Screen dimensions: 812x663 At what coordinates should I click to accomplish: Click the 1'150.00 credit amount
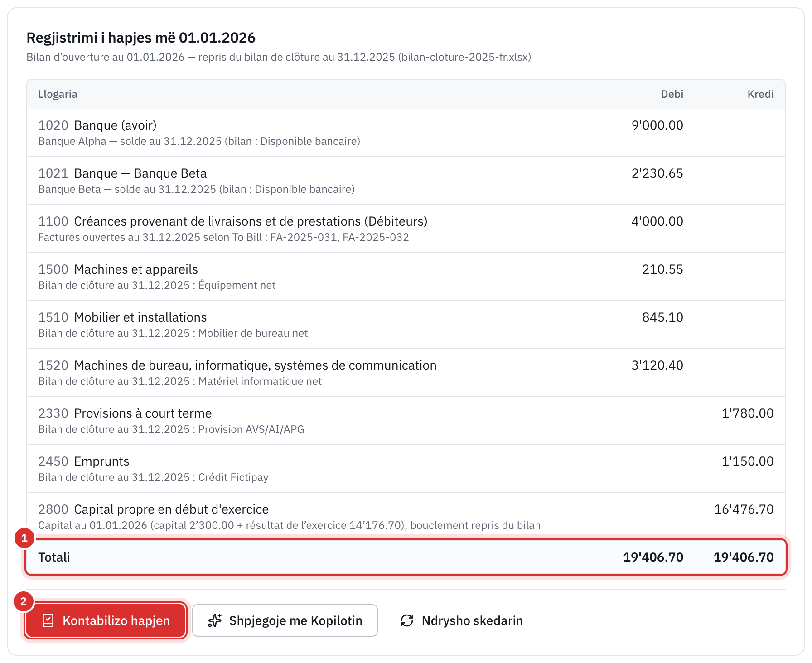click(748, 461)
